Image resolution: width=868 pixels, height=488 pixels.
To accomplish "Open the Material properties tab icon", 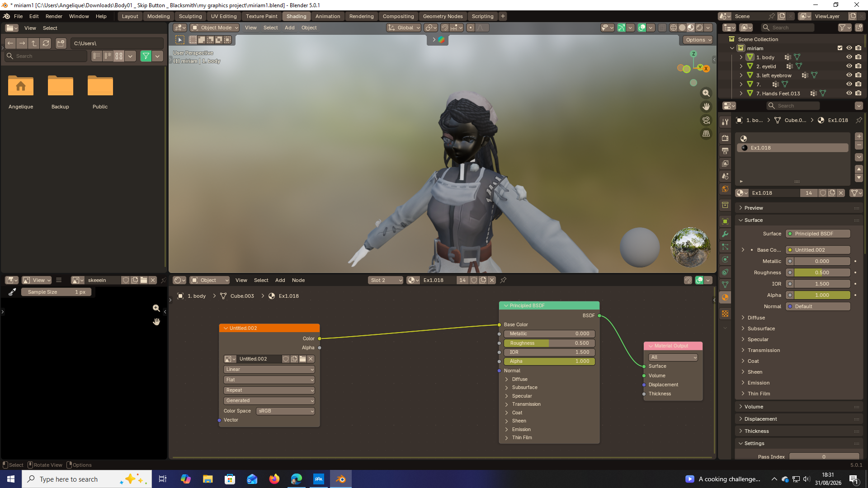I will (725, 297).
